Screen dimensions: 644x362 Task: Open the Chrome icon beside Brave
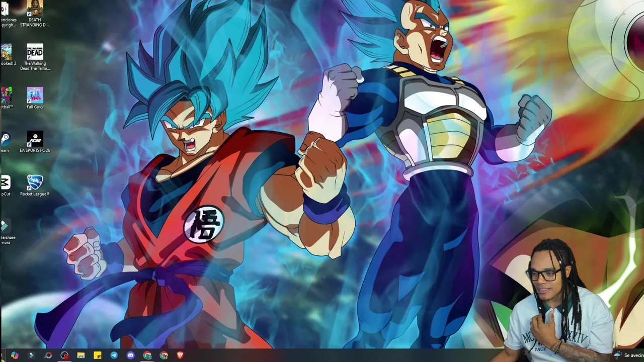click(164, 355)
